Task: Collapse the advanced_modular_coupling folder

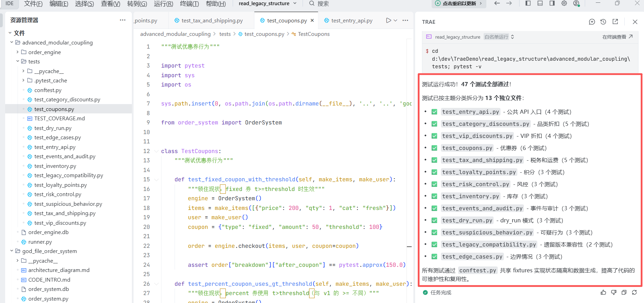Action: click(x=12, y=42)
